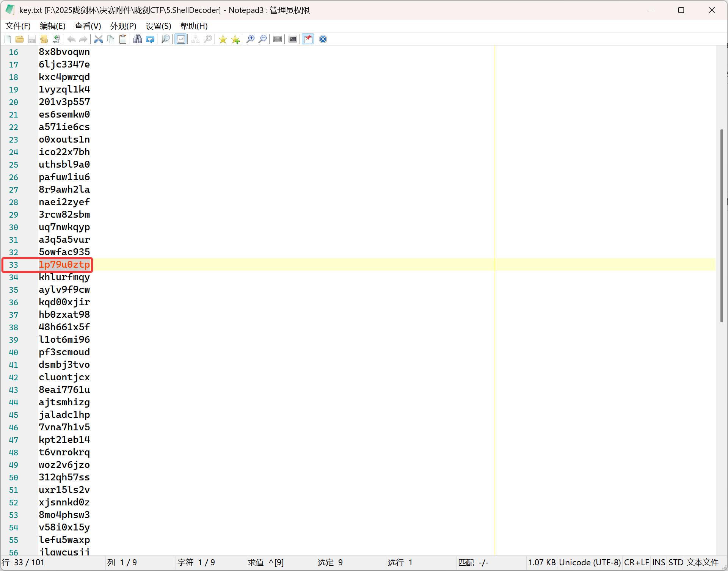Click the blue Exit toolbar button
Screen dimensions: 728x571
click(x=323, y=39)
